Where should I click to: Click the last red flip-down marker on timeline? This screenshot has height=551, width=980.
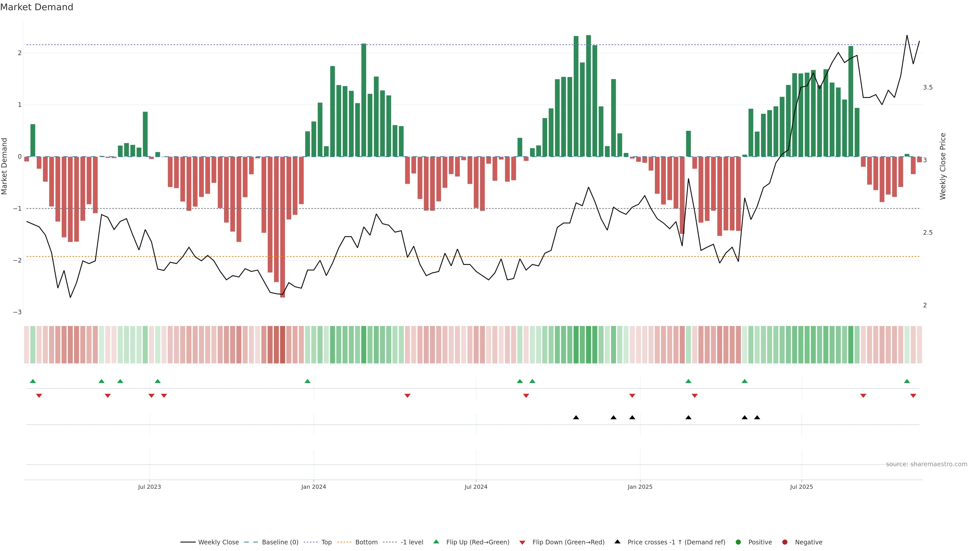pyautogui.click(x=913, y=396)
